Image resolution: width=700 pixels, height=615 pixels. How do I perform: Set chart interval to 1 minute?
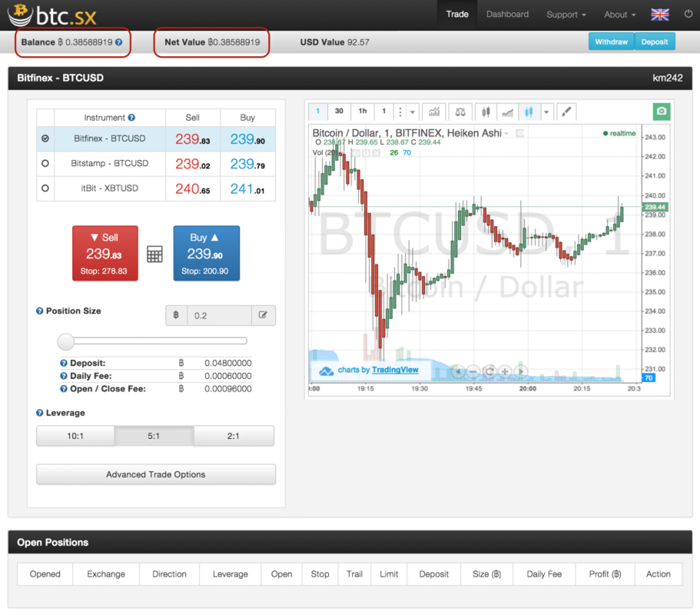tap(318, 111)
